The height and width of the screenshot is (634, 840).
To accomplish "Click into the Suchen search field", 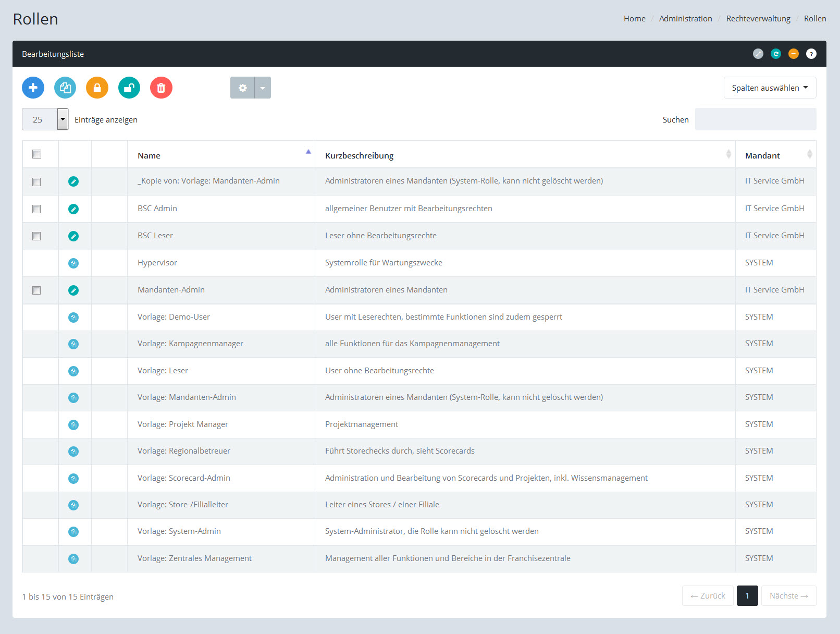I will (x=755, y=119).
